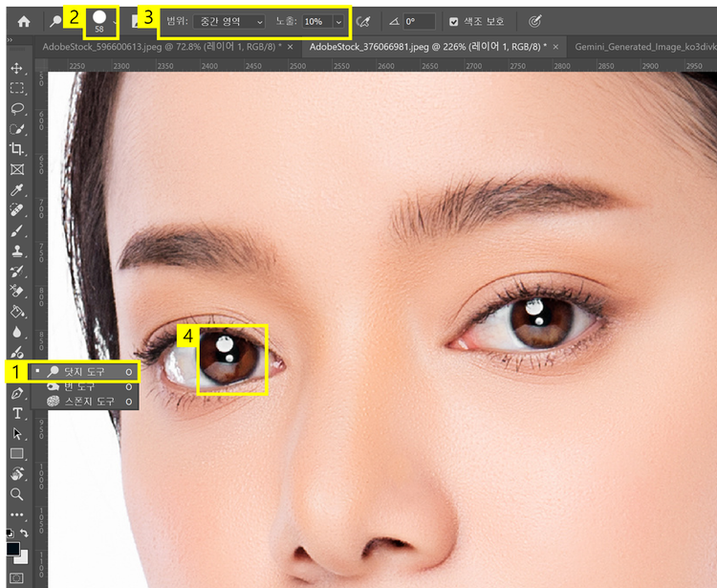Choose 번 도구 from the flyout
717x588 pixels.
[84, 387]
